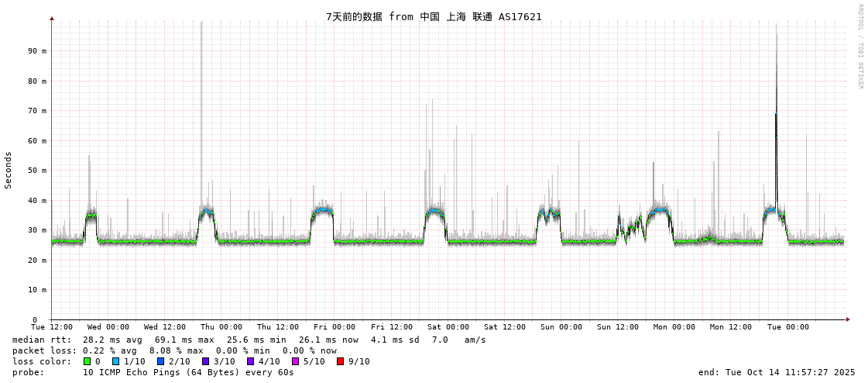The width and height of the screenshot is (868, 383).
Task: Click the 69.1 ms max rtt value
Action: tap(177, 340)
